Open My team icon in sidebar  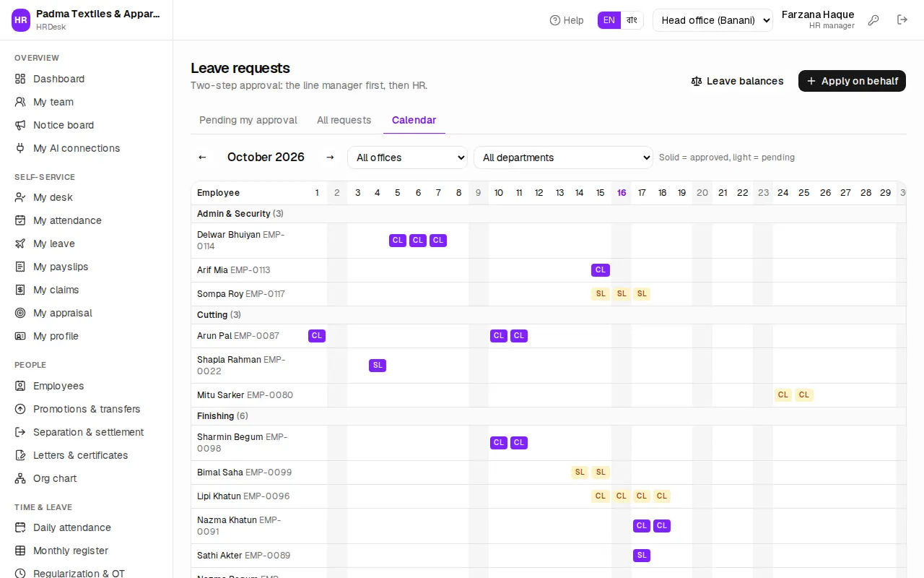(20, 102)
